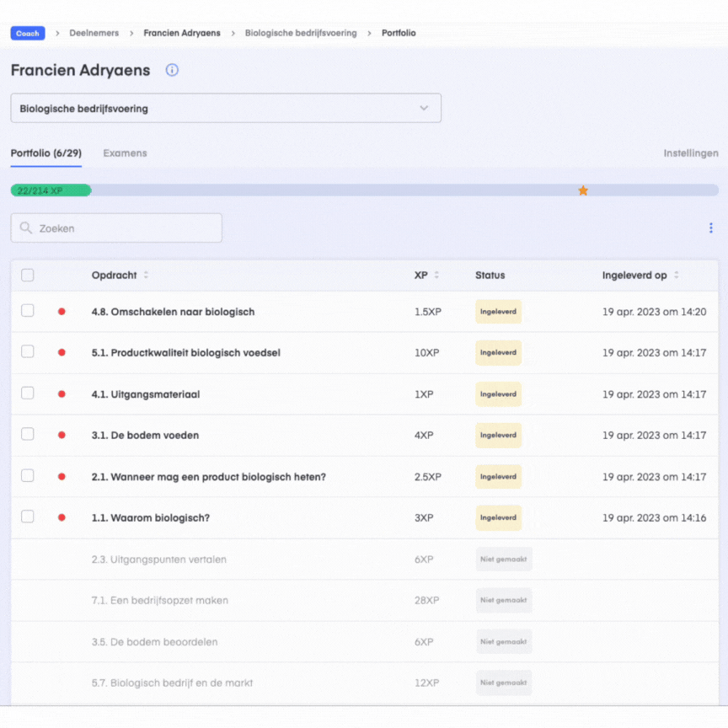Click the Ingeleverd badge for 2.1. Wanneer mag

498,477
